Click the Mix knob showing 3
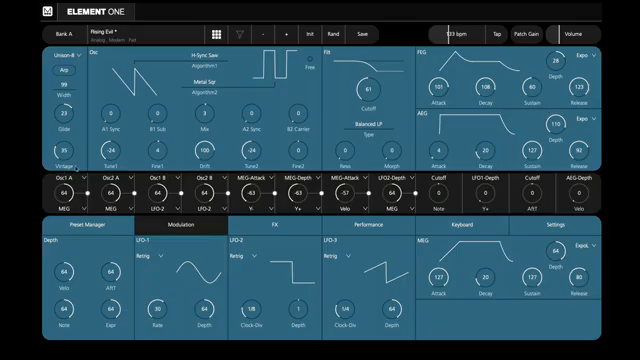Screen dimensions: 640x360 coord(204,113)
